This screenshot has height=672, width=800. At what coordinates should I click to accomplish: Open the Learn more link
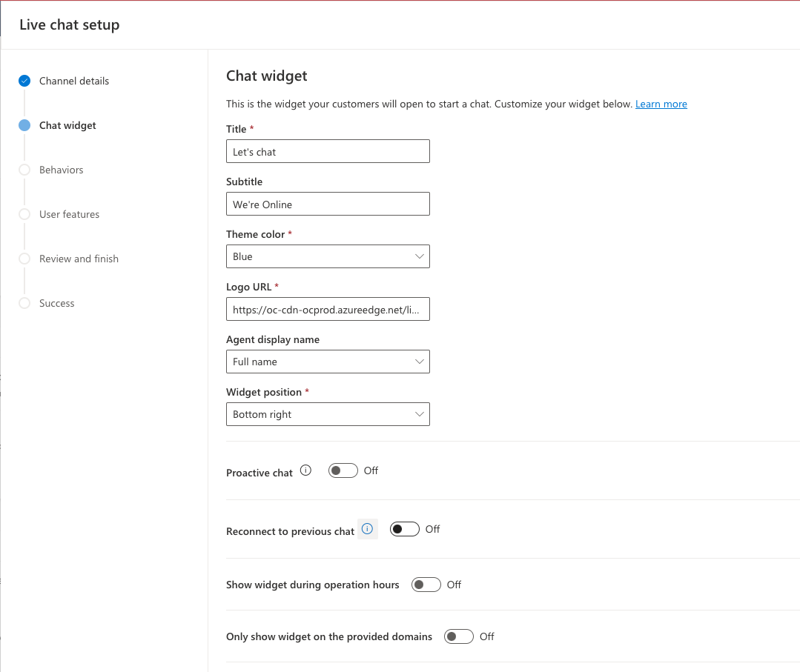661,104
